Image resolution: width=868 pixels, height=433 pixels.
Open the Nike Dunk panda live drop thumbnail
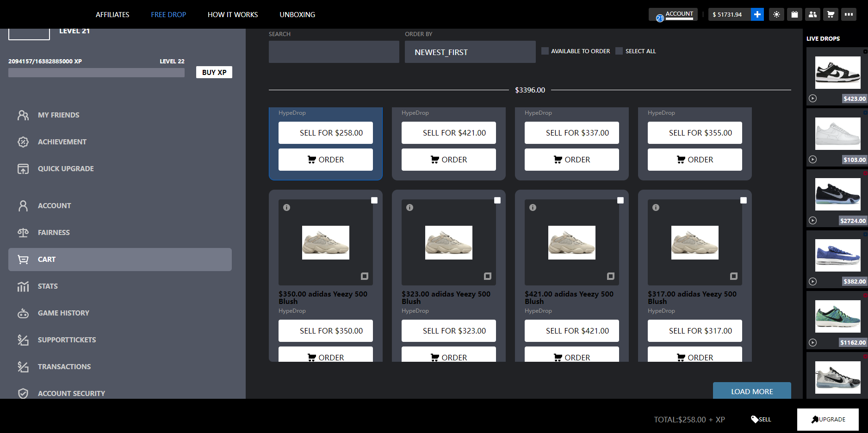click(x=837, y=73)
